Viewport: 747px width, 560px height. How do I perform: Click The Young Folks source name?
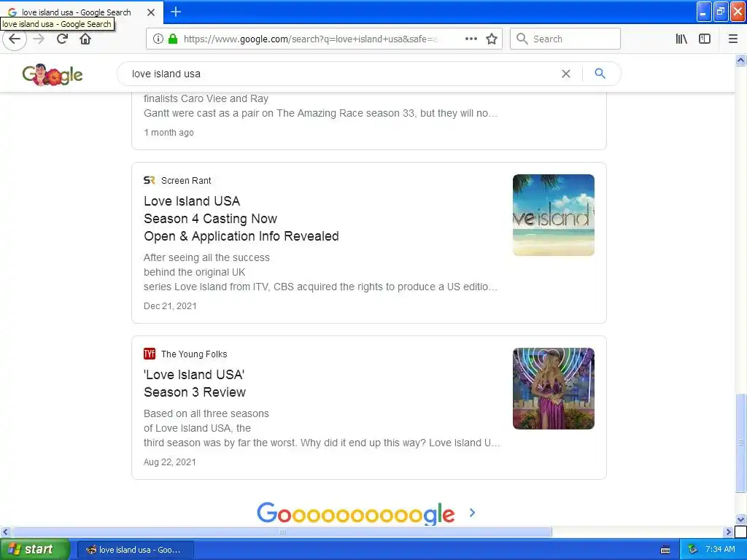tap(194, 354)
